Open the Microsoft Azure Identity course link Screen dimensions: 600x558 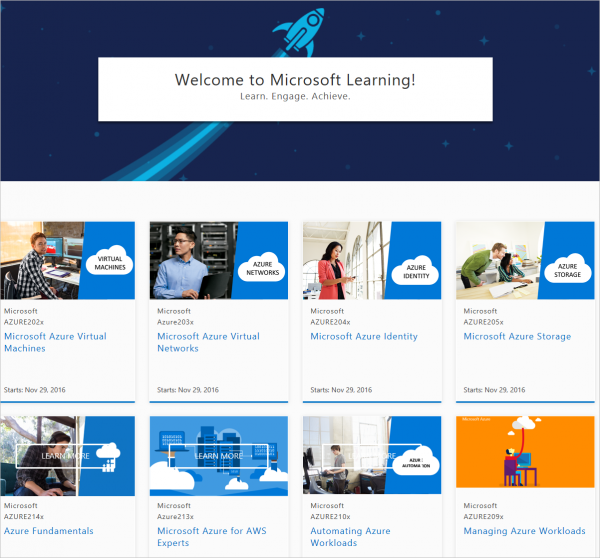(364, 336)
